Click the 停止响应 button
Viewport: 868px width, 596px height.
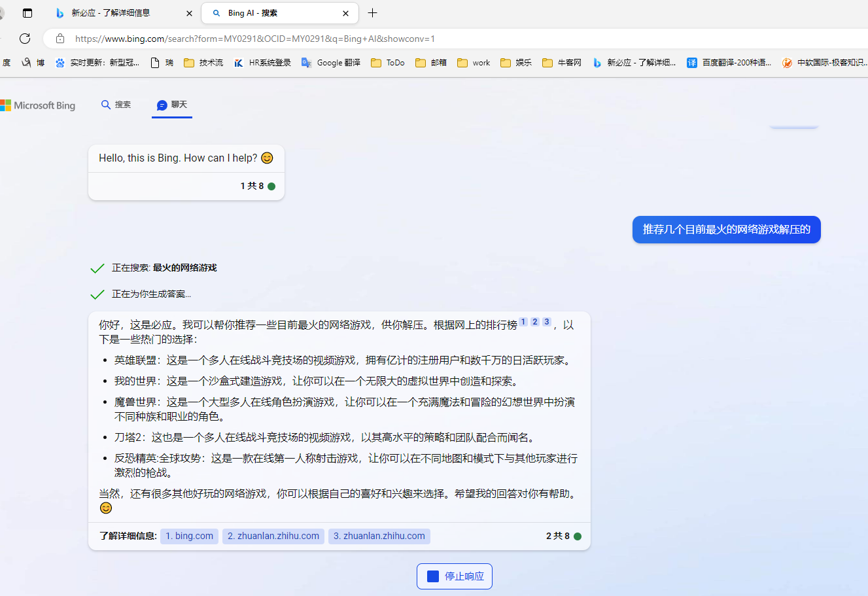click(x=455, y=576)
